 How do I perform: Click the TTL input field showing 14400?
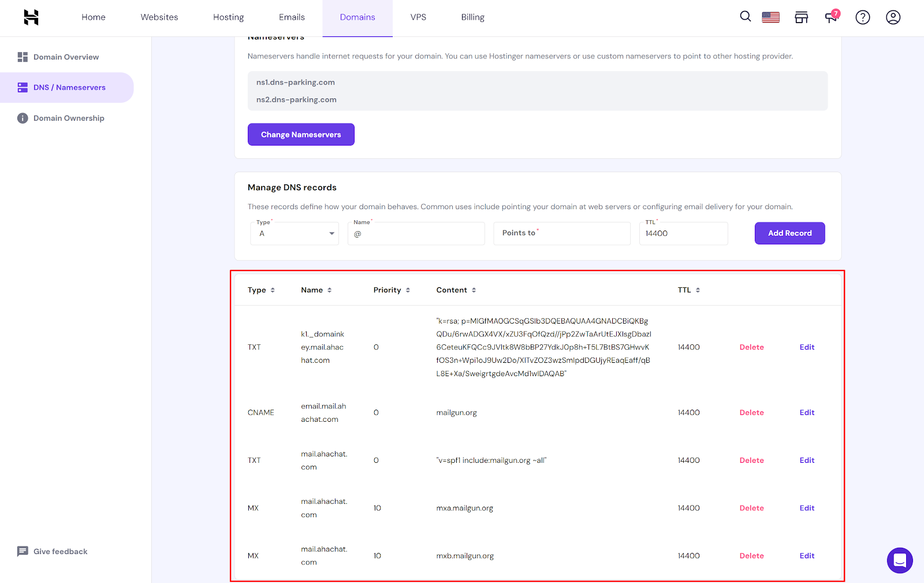683,233
